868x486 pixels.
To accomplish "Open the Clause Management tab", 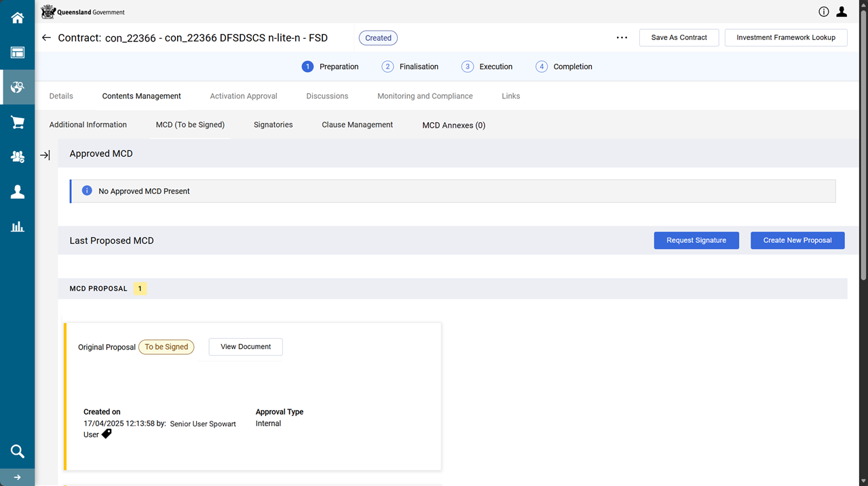I will tap(357, 125).
